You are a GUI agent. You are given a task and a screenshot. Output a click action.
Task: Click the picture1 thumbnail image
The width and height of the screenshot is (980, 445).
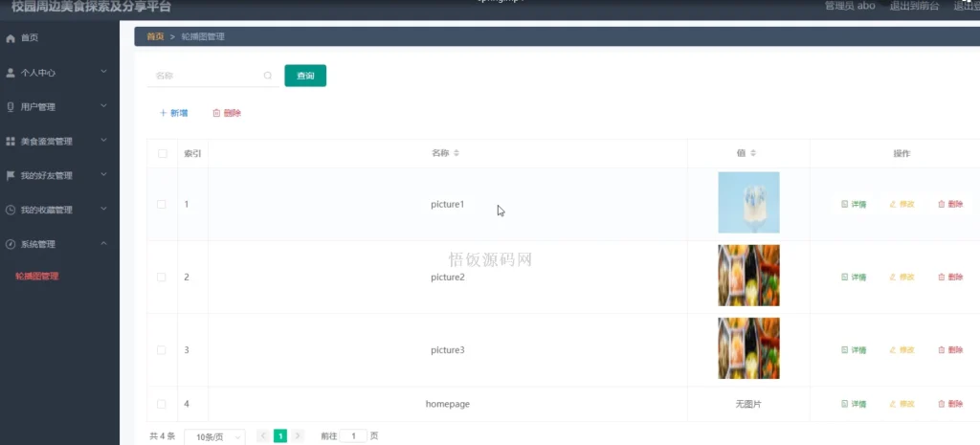pyautogui.click(x=748, y=203)
